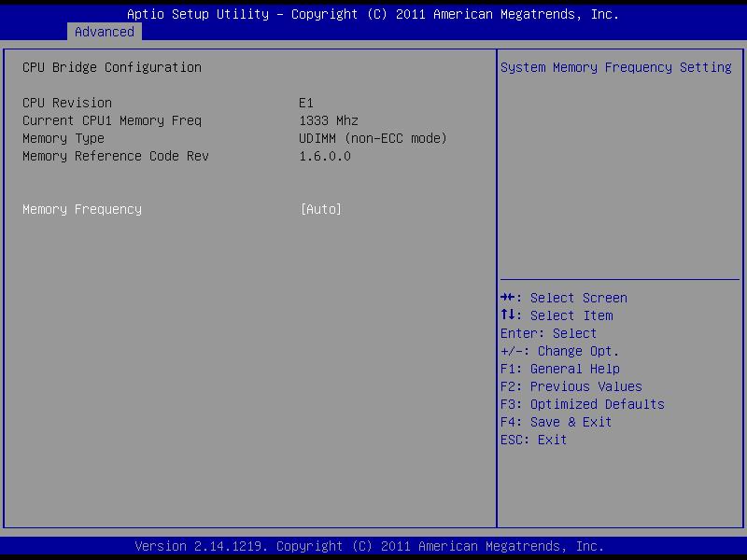Click the CPU Revision label
The height and width of the screenshot is (560, 747).
(67, 103)
